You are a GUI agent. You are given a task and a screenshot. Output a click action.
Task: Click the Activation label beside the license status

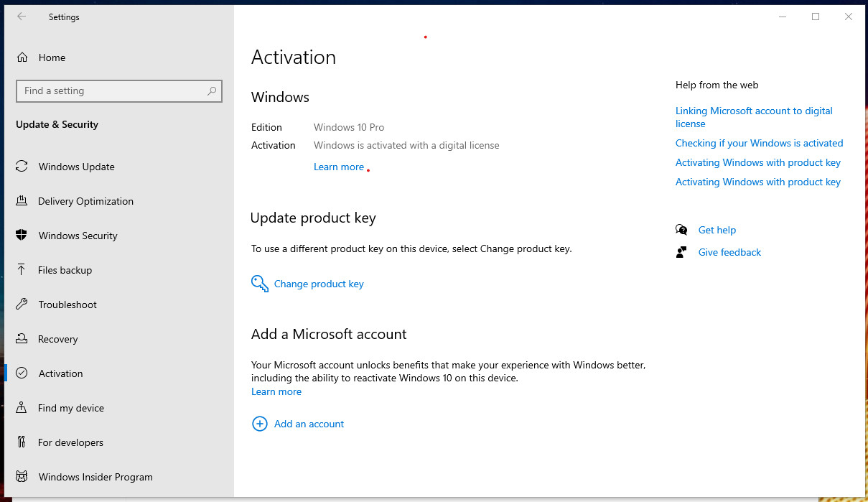pos(273,145)
